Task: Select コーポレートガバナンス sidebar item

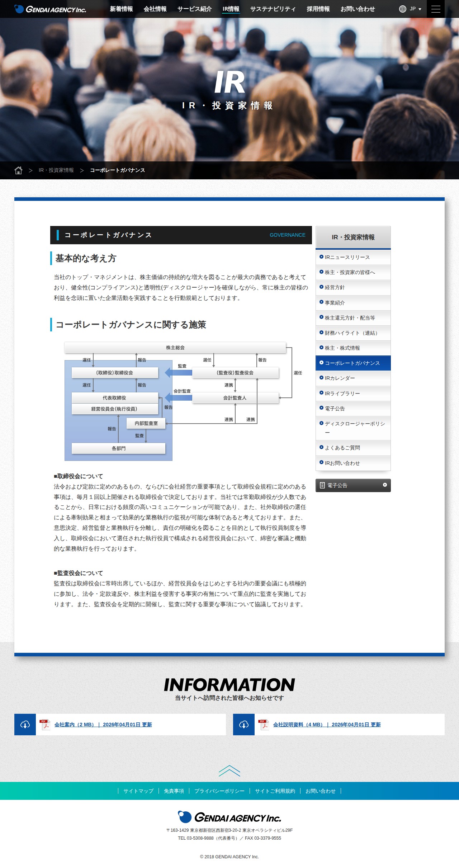Action: (x=353, y=363)
